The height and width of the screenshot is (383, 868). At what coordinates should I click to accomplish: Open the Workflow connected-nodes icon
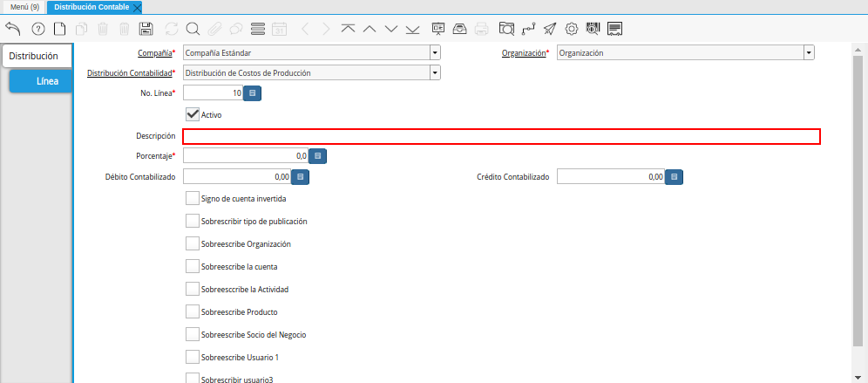(529, 29)
